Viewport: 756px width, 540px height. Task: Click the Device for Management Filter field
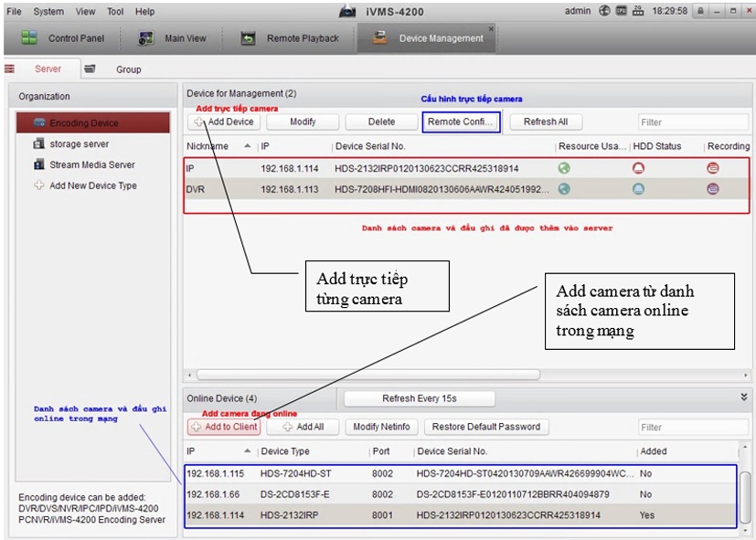tap(691, 122)
